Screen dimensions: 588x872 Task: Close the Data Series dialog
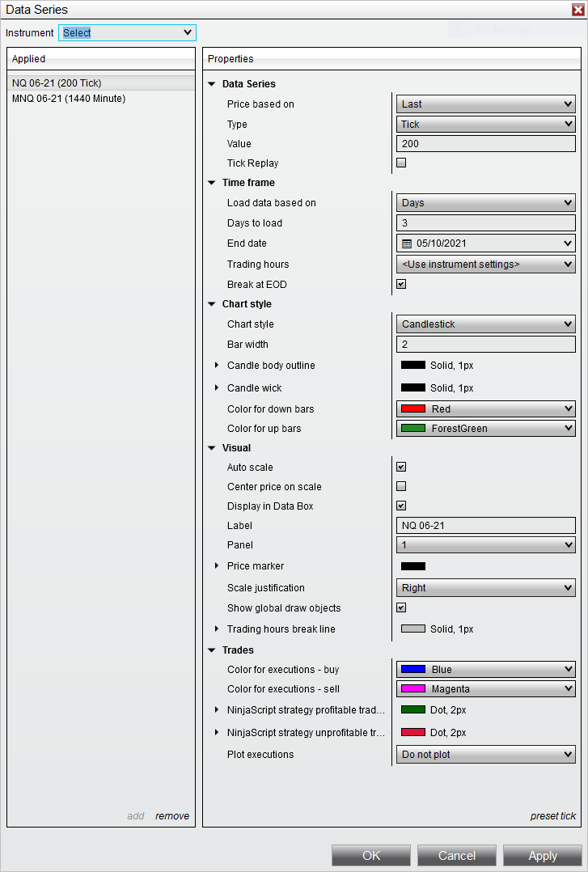coord(575,9)
